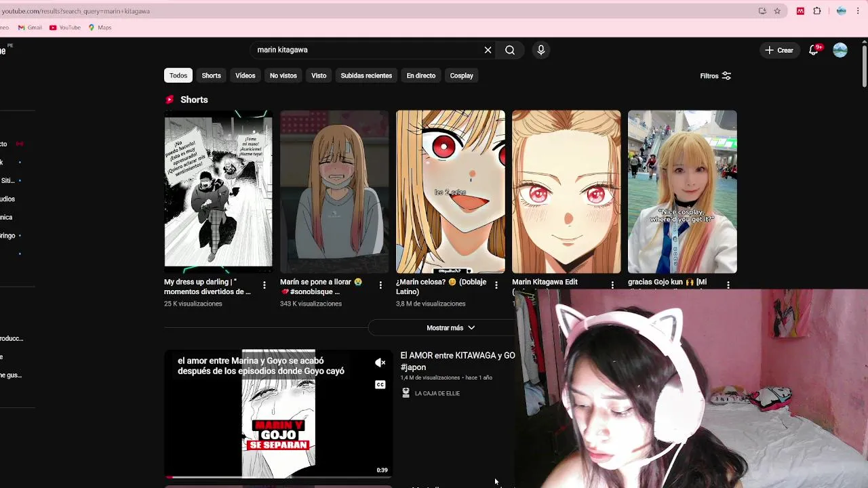
Task: Open the YouTube account avatar menu
Action: coord(840,50)
